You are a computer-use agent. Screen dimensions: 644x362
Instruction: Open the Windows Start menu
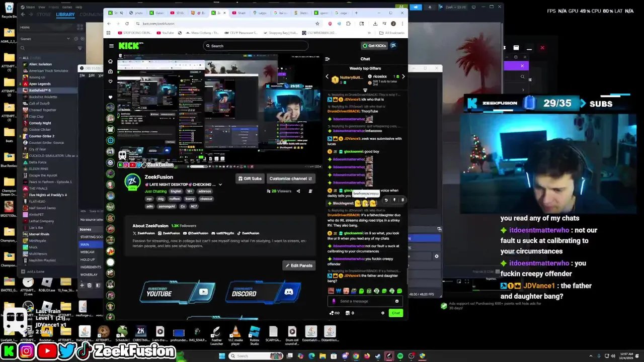pos(221,356)
